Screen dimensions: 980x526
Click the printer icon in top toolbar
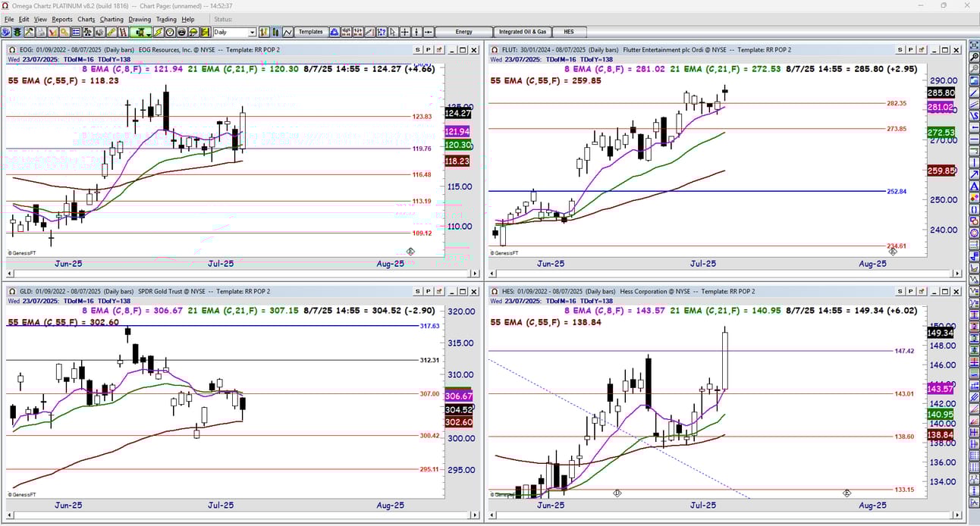(x=41, y=32)
